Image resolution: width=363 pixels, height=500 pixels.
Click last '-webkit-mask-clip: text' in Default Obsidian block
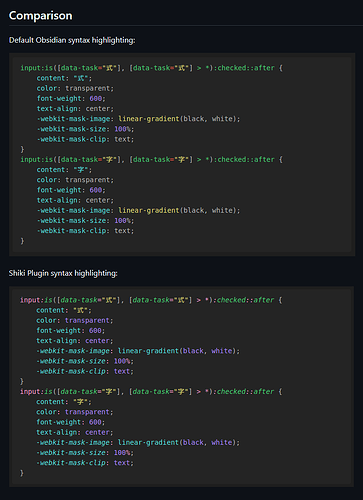coord(85,231)
